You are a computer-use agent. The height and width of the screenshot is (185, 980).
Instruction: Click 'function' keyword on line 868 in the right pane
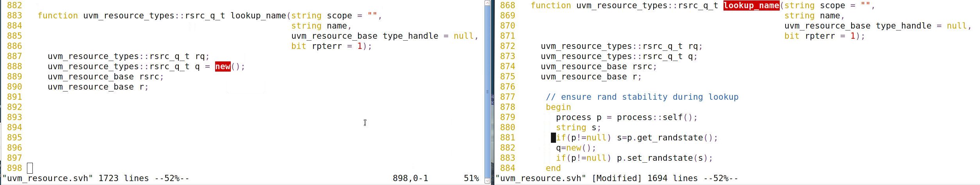[x=551, y=5]
